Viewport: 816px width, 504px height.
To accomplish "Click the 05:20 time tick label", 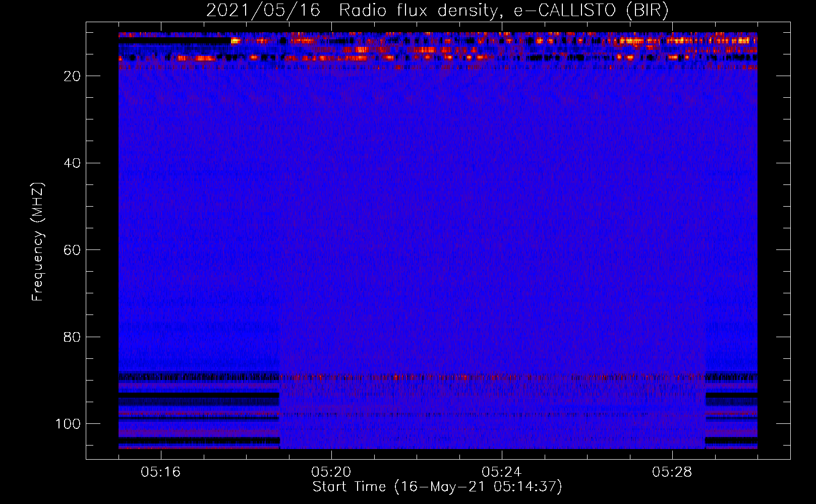I will [331, 472].
